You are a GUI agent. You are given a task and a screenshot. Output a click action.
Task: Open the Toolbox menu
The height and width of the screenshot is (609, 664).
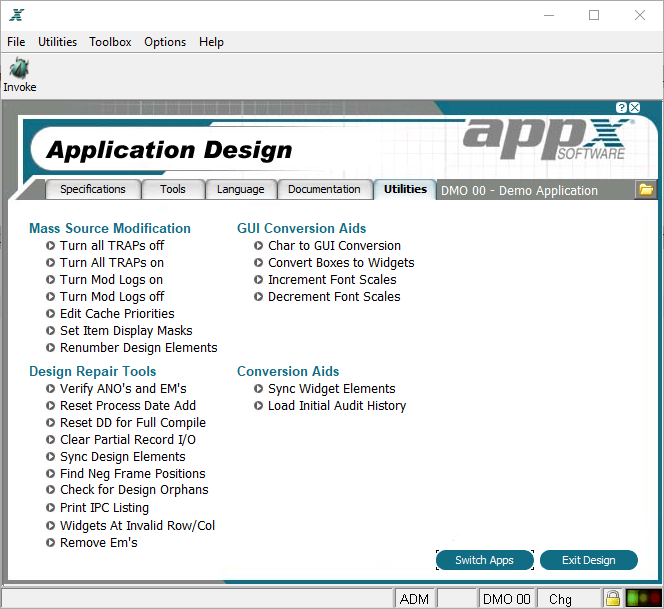click(110, 42)
